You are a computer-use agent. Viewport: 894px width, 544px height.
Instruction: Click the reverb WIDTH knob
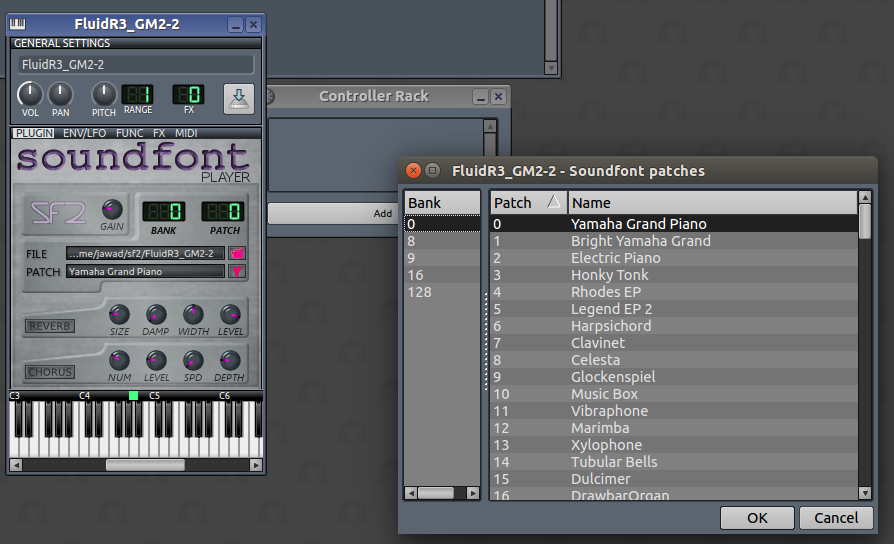click(x=193, y=314)
